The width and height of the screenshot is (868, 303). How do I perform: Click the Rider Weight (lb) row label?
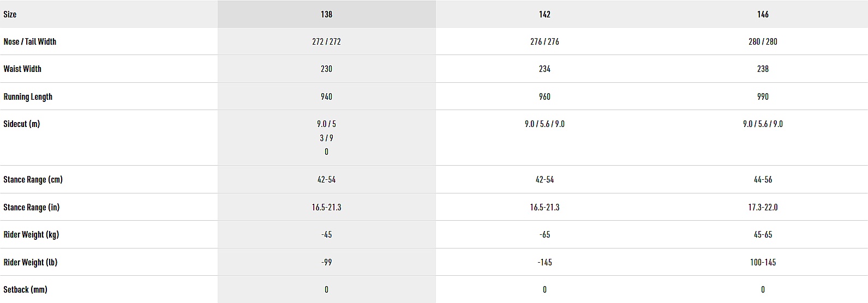[x=31, y=262]
